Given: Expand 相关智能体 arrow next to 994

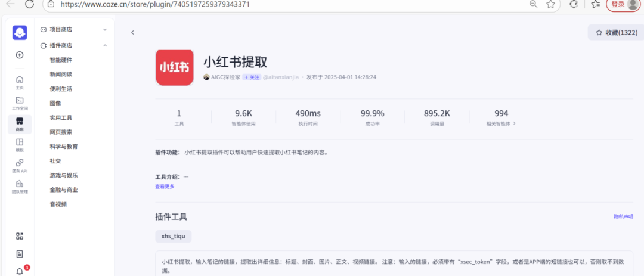Looking at the screenshot, I should point(514,123).
